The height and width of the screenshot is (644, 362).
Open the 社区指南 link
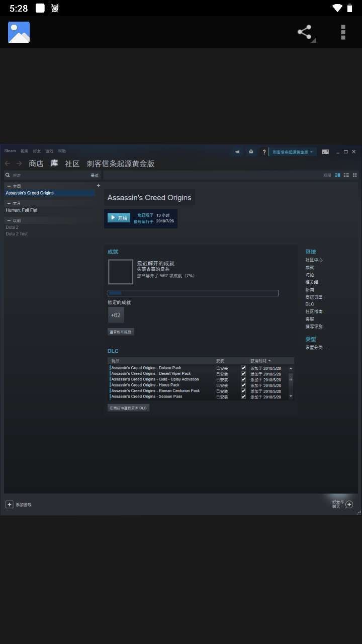[314, 311]
